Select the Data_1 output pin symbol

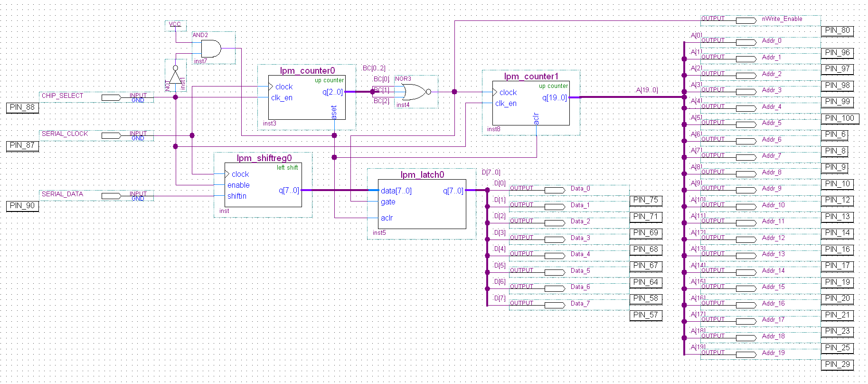(x=555, y=207)
